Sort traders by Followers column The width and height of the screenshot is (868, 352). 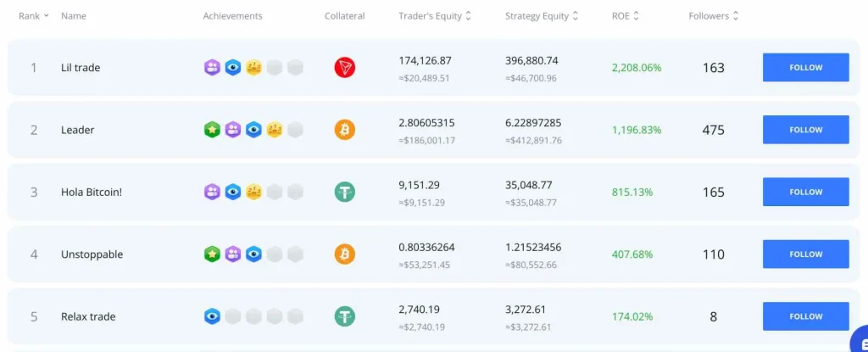(x=714, y=16)
